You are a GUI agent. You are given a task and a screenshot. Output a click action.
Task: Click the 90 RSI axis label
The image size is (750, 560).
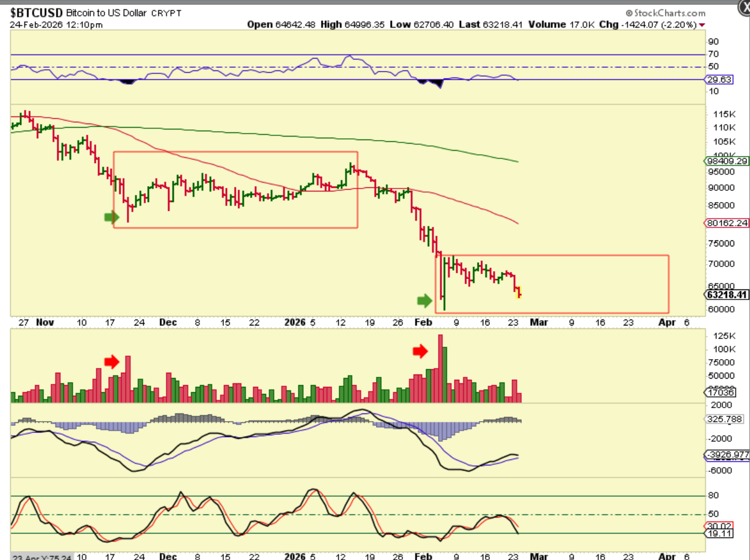[713, 41]
